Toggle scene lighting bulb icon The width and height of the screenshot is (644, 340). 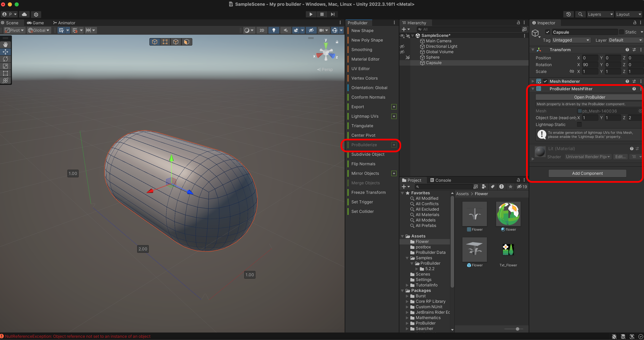274,30
